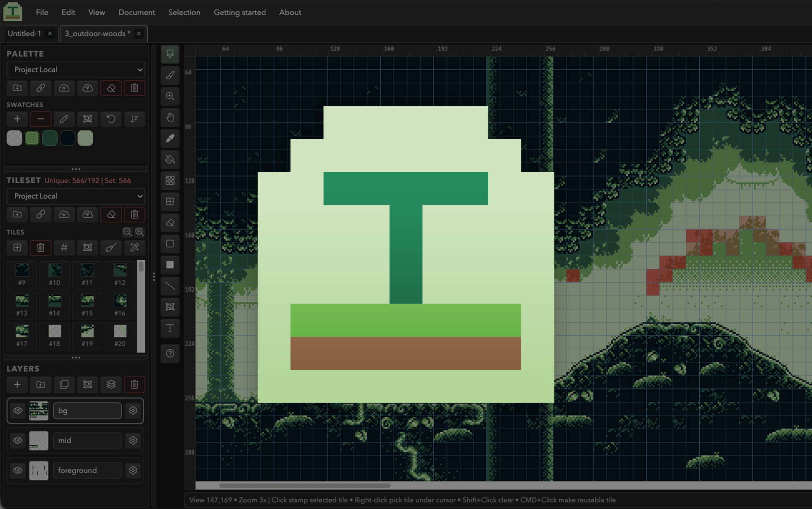Toggle foreground layer visibility eye
812x509 pixels.
coord(18,470)
